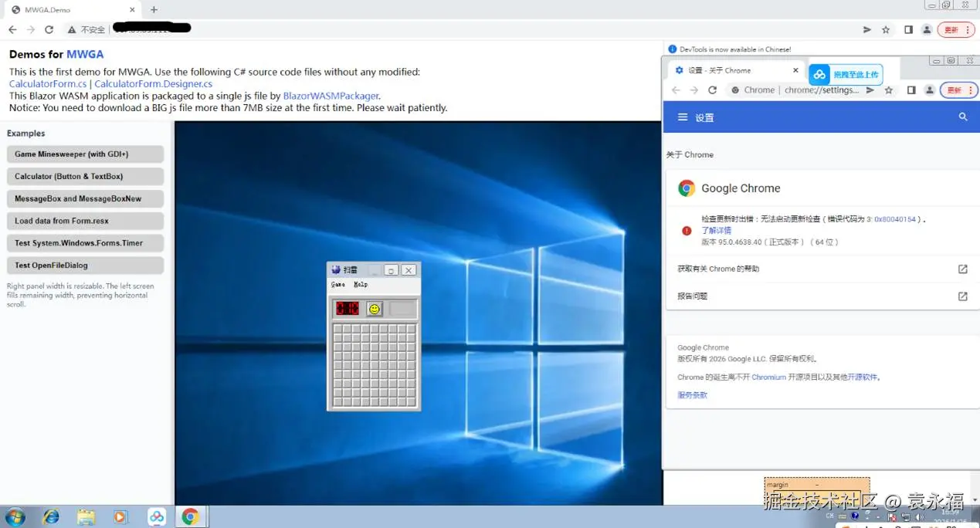This screenshot has width=980, height=528.
Task: Open a new tab in the main browser
Action: (x=154, y=10)
